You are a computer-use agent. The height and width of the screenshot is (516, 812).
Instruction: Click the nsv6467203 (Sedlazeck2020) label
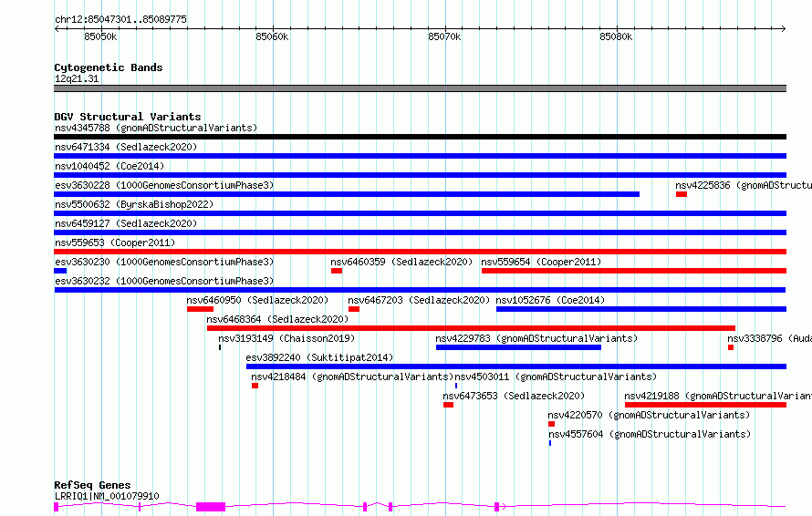[x=419, y=300]
